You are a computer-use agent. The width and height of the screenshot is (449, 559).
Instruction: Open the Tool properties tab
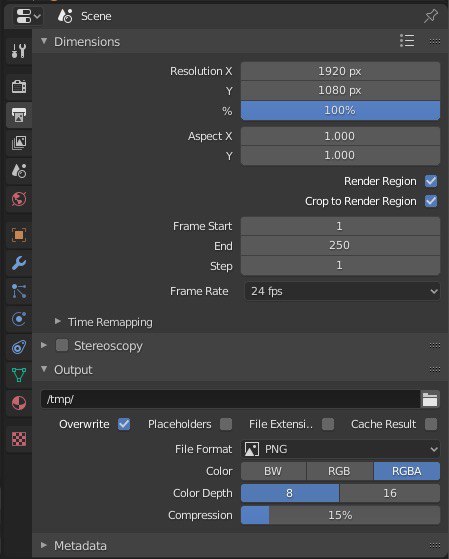(x=19, y=51)
